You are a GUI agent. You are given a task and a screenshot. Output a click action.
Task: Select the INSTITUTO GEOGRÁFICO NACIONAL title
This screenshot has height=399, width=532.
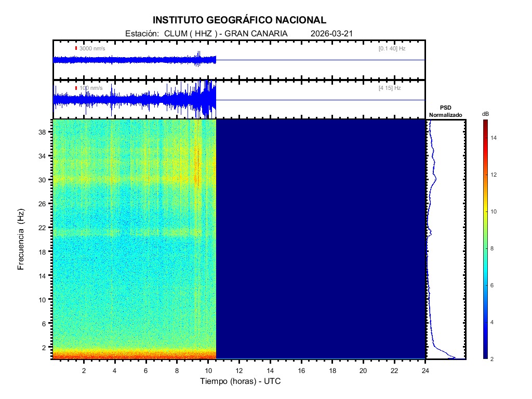[x=240, y=20]
